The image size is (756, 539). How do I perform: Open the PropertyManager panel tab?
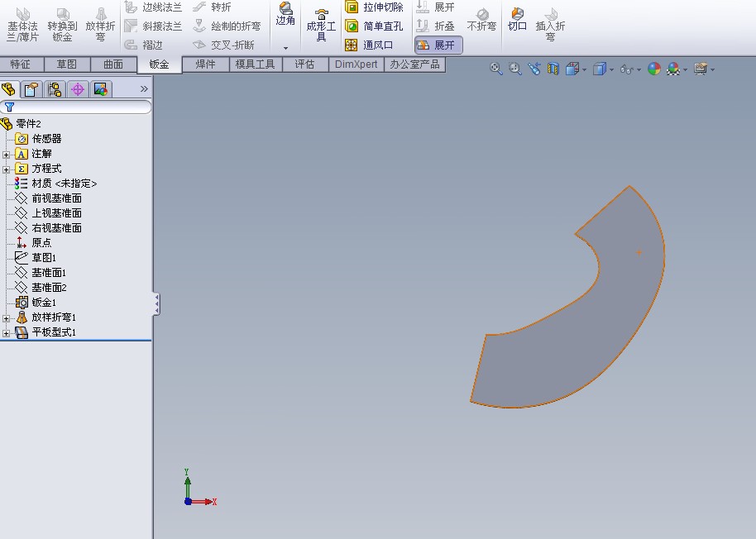pos(31,89)
